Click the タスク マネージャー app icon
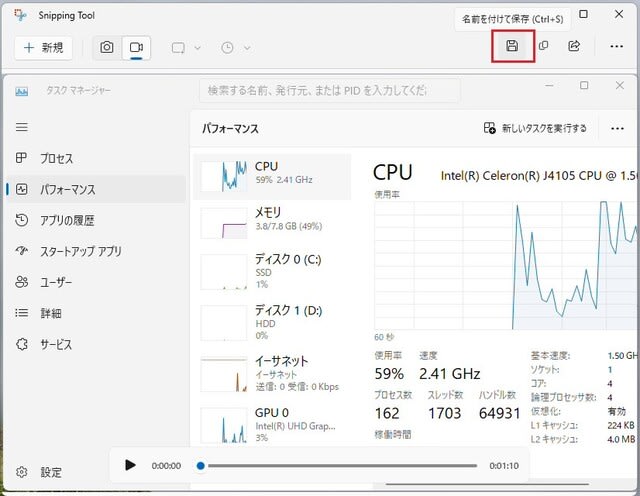Screen dimensions: 640x496 click(22, 91)
